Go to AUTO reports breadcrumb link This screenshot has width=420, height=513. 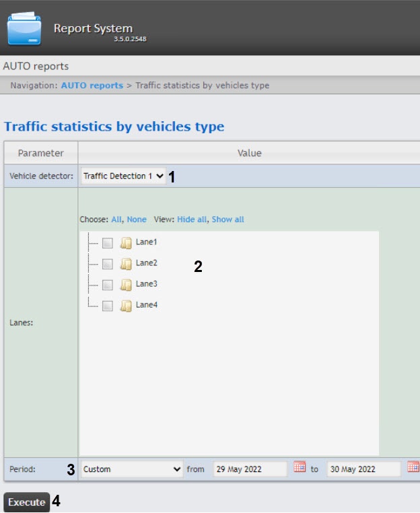coord(92,85)
